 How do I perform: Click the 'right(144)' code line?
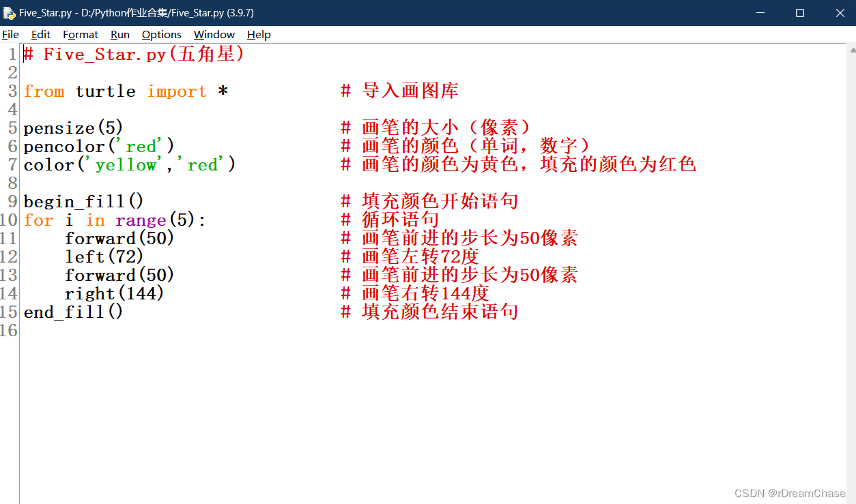[115, 294]
